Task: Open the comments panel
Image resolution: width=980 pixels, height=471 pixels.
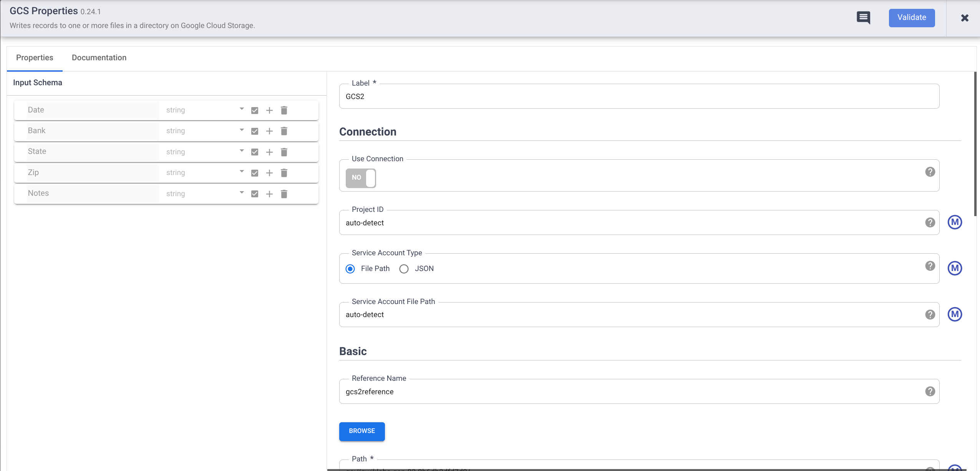Action: [x=863, y=18]
